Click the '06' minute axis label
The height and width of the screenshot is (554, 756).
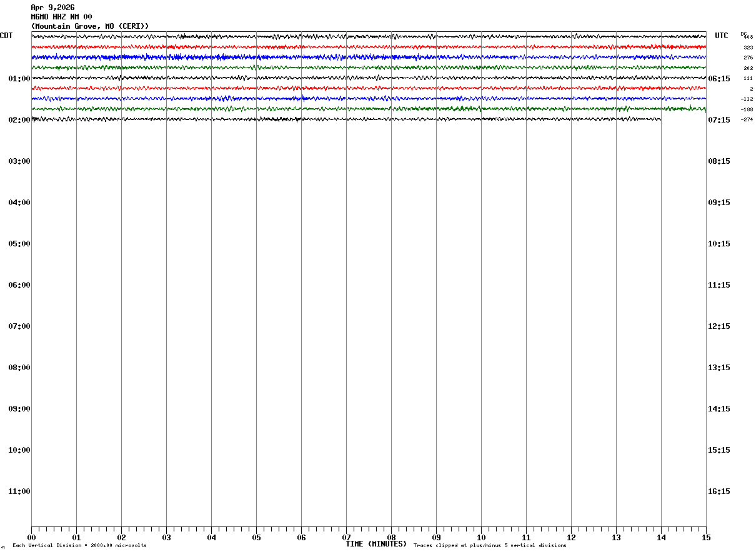click(301, 538)
